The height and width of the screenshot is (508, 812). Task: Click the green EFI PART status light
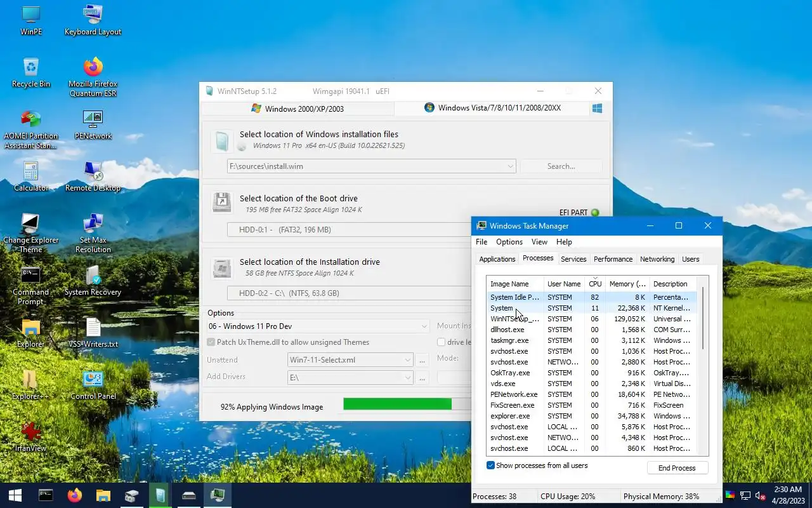point(595,213)
